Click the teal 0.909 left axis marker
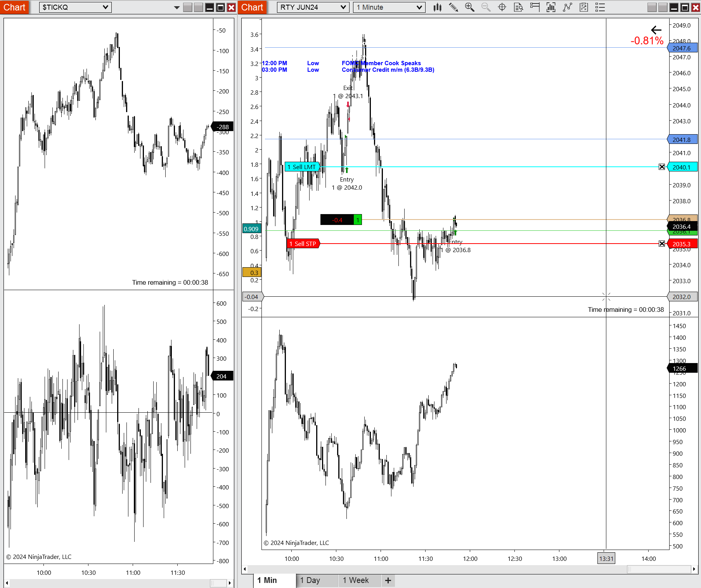The width and height of the screenshot is (701, 588). (251, 229)
